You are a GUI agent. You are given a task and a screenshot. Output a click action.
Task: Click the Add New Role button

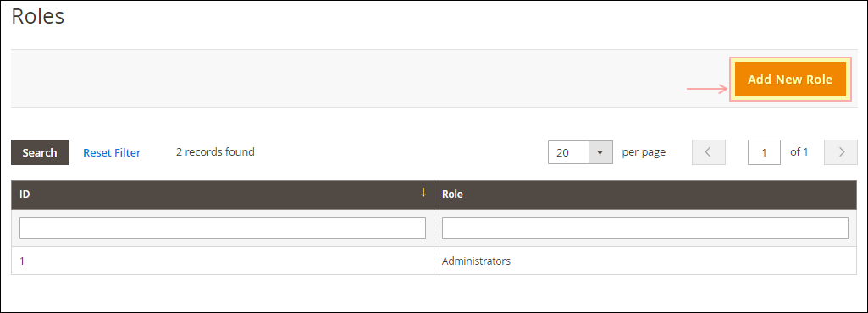click(x=790, y=80)
